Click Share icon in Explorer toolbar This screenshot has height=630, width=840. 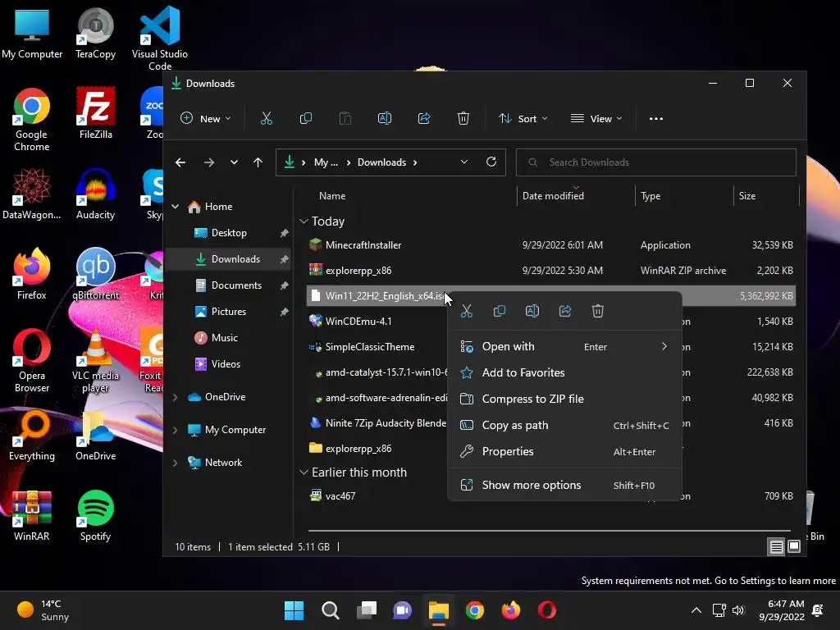(424, 118)
